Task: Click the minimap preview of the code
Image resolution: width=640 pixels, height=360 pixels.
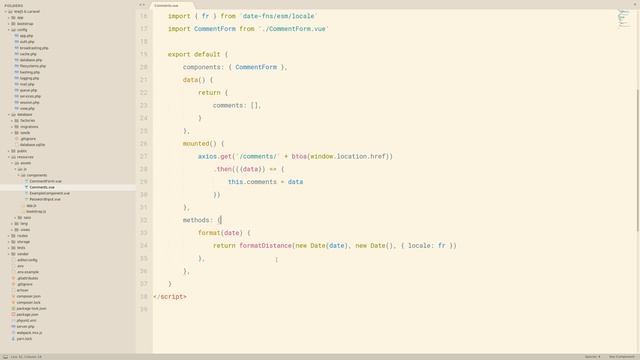Action: [x=624, y=19]
